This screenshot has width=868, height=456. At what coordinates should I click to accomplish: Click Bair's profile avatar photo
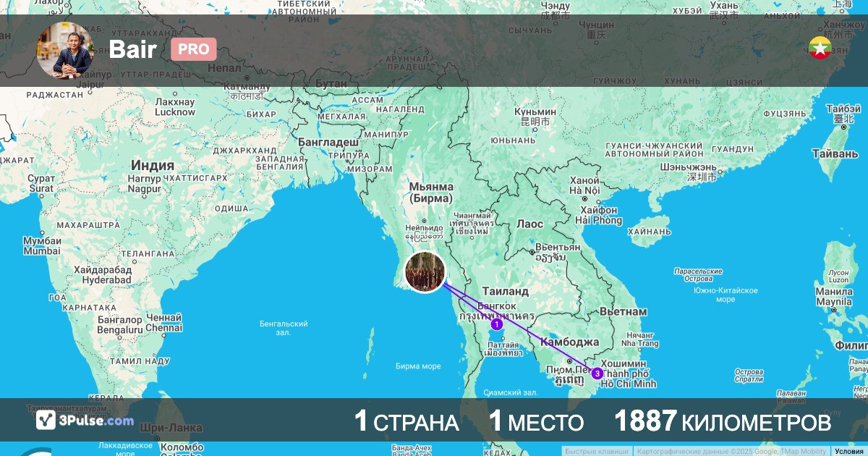tap(65, 50)
